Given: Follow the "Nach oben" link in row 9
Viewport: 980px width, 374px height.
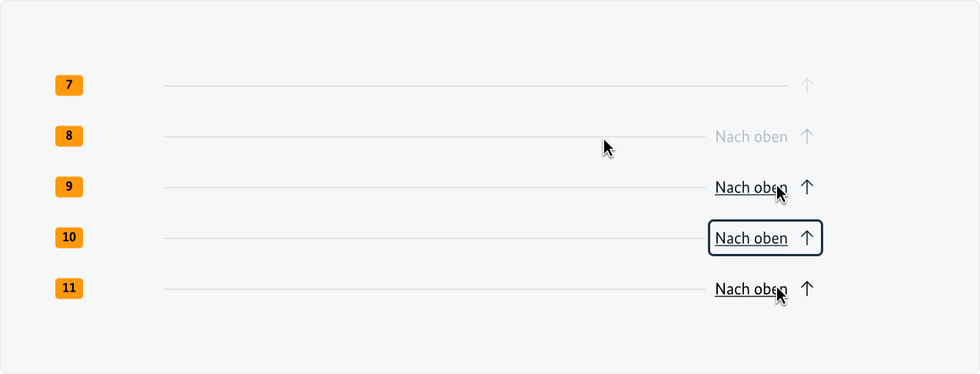Looking at the screenshot, I should click(x=744, y=188).
